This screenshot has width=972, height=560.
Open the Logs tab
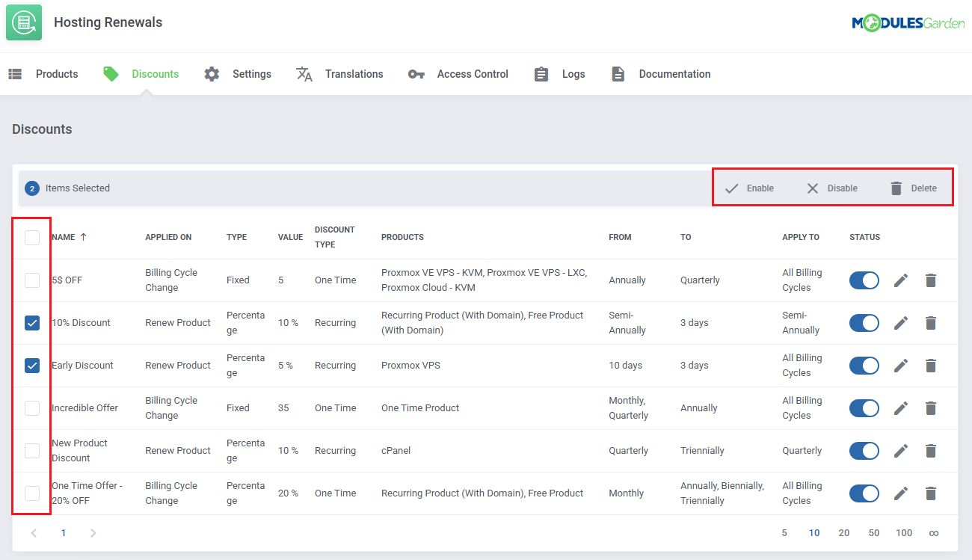click(x=559, y=74)
